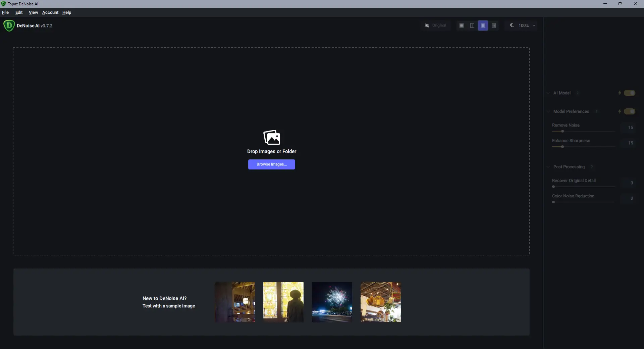Adjust the Enhance Sharpness slider

tap(583, 147)
